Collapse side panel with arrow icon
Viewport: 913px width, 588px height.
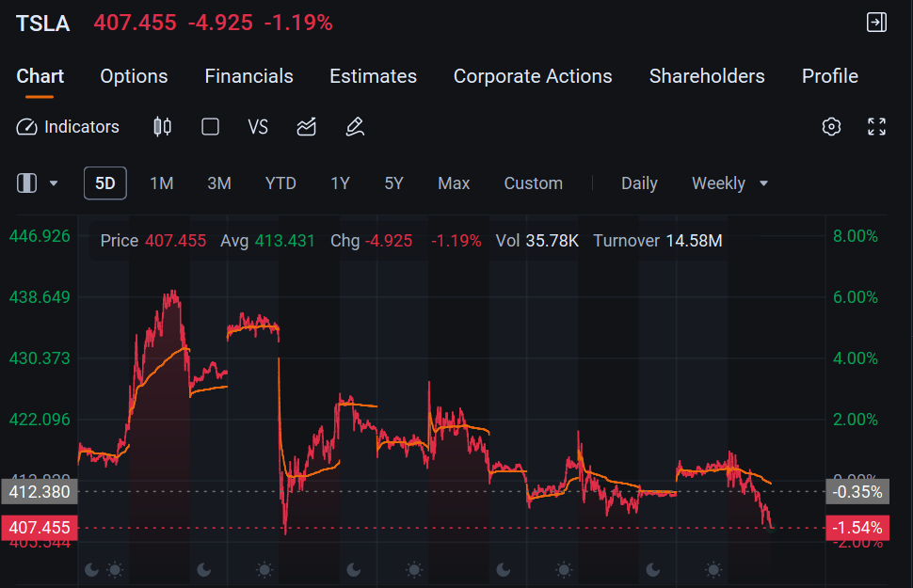tap(876, 23)
